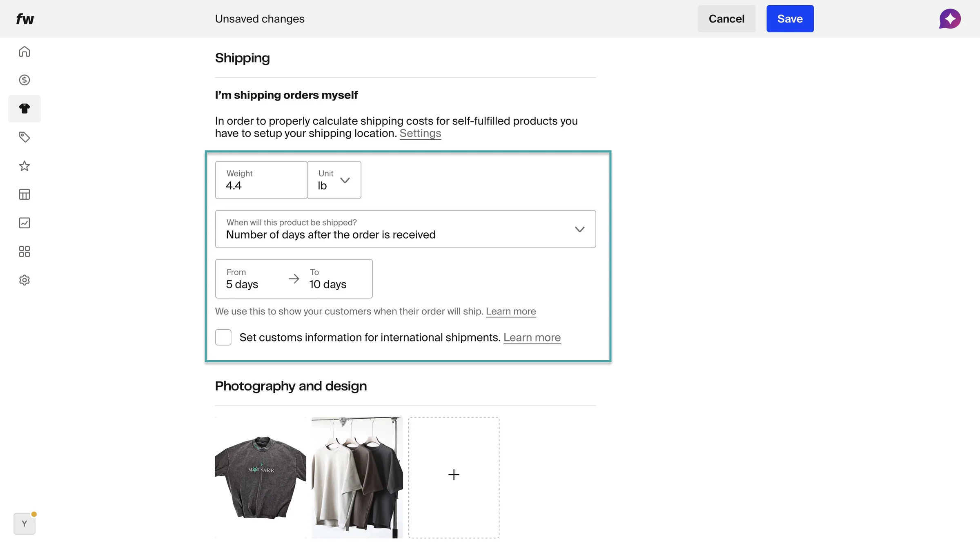Open Learn more about customs information

click(x=532, y=337)
